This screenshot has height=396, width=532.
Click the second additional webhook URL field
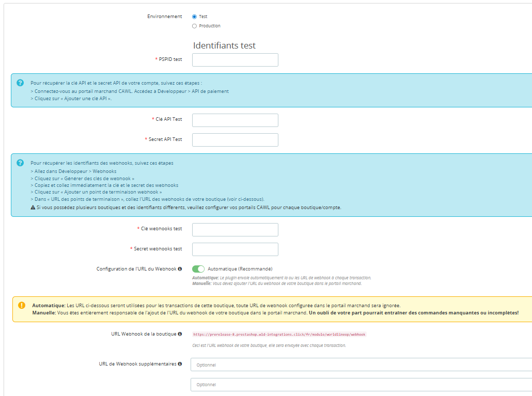[361, 385]
